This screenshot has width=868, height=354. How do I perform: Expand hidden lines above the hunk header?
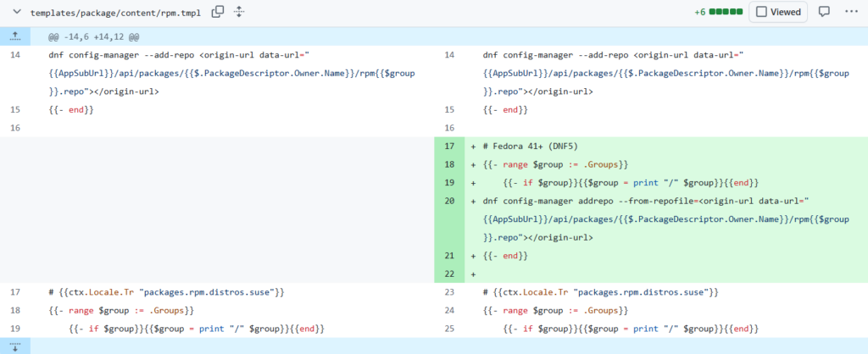[15, 36]
